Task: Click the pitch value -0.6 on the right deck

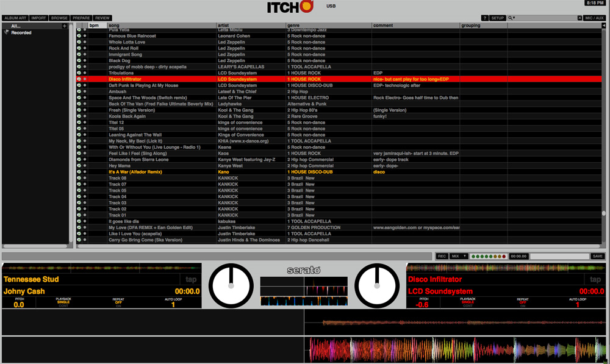Action: point(422,305)
